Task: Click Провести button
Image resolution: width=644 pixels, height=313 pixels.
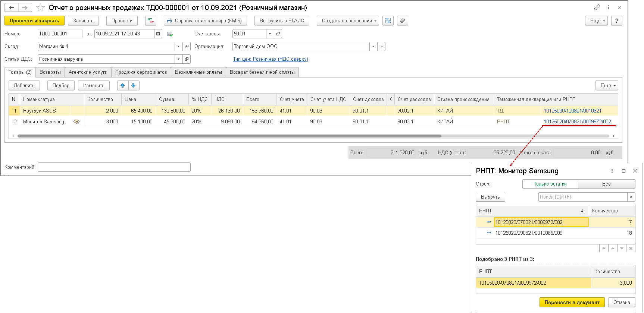Action: 122,21
